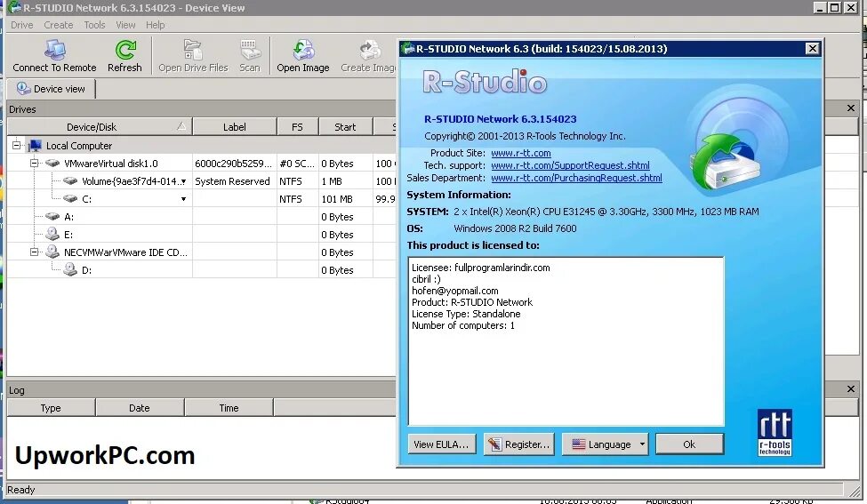Click the Type column header in Log

51,408
